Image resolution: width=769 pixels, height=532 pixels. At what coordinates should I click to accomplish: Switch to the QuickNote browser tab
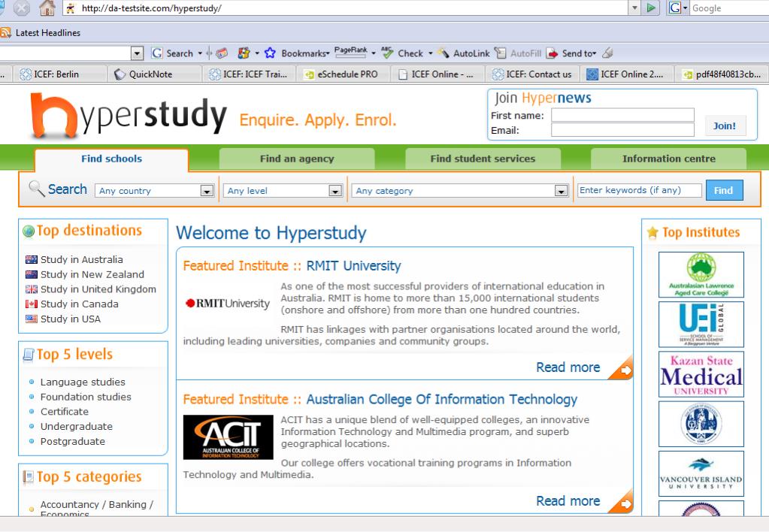pos(155,74)
